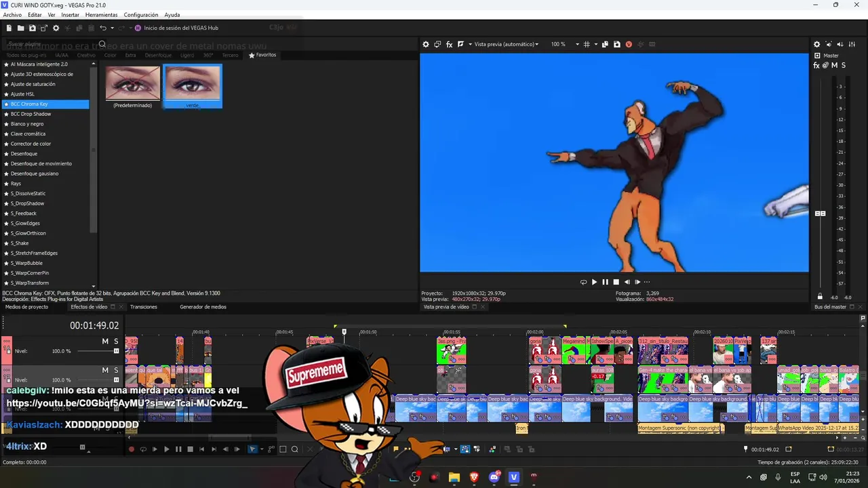The height and width of the screenshot is (488, 868).
Task: Switch to Medios de proyecto tab
Action: (x=26, y=307)
